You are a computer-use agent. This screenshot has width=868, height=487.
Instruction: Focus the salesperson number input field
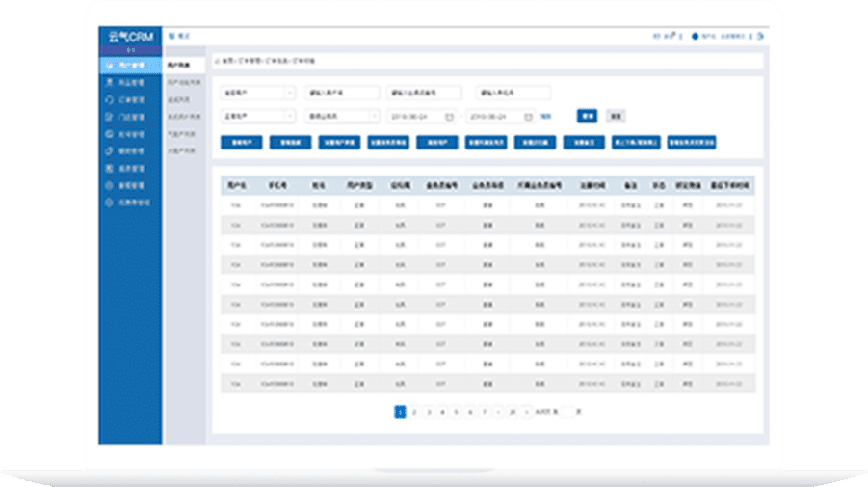point(425,94)
